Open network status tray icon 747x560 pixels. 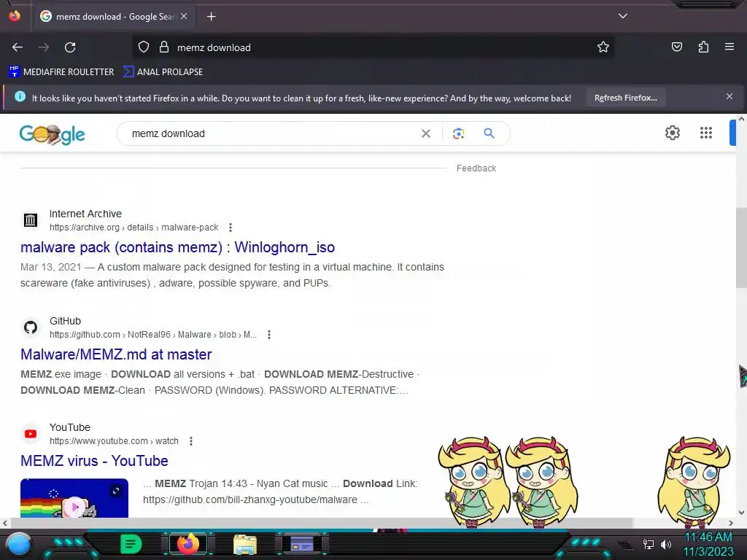click(x=649, y=544)
